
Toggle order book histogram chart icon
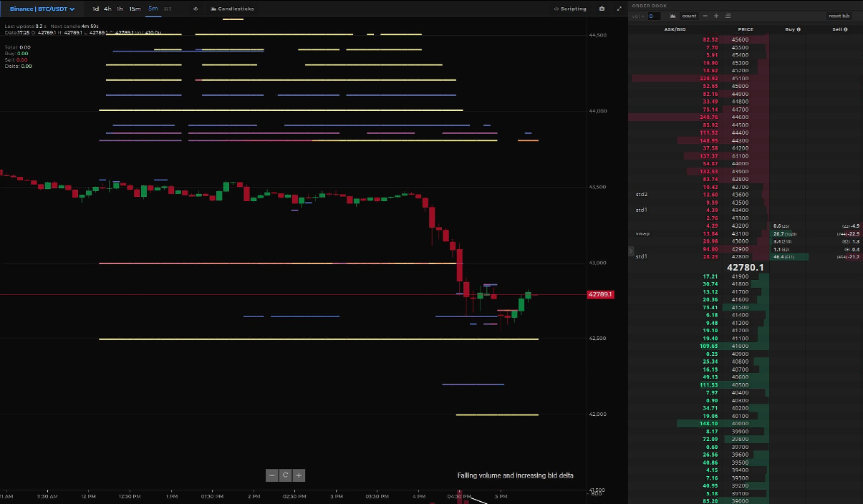674,16
